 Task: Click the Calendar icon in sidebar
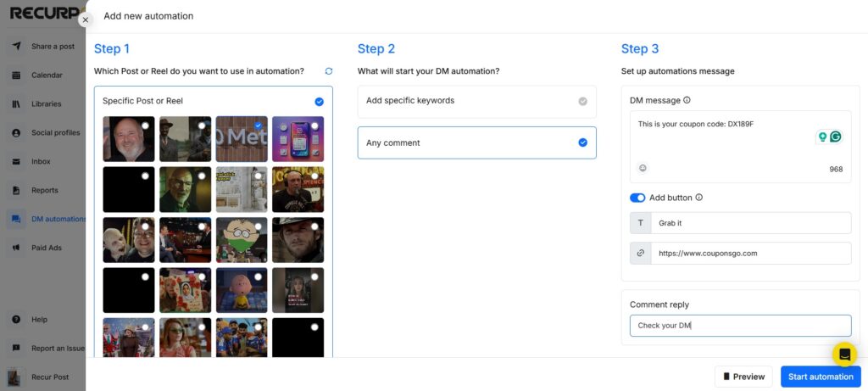pyautogui.click(x=16, y=75)
